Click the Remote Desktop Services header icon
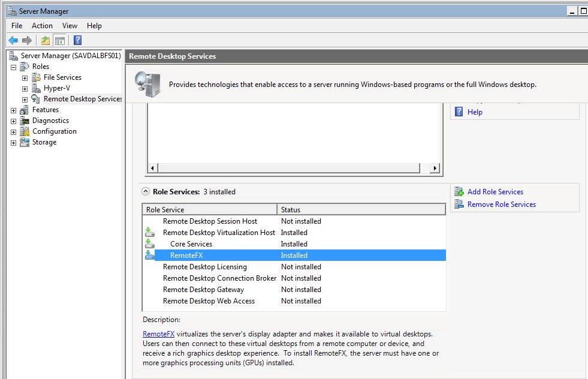Screen dimensions: 588x379 coord(147,83)
